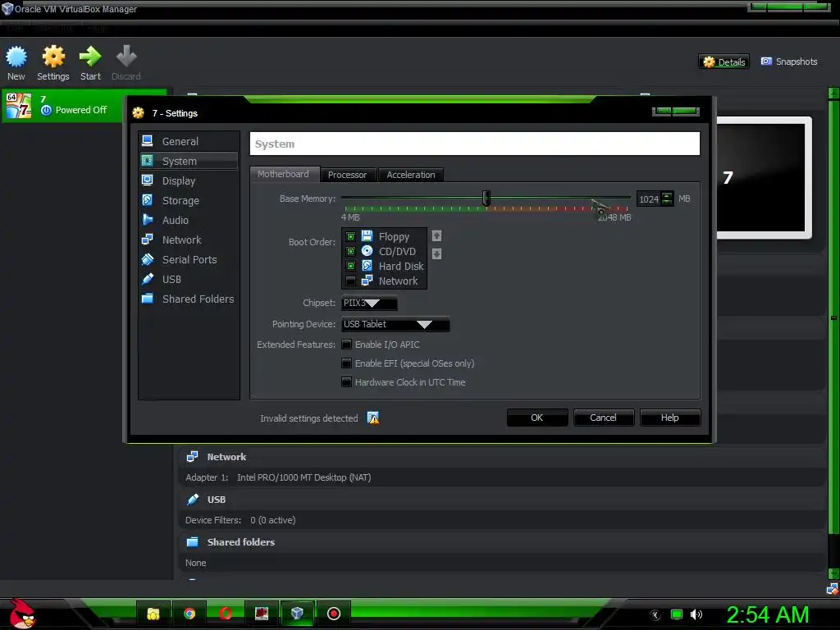Click the Base Memory slider handle
The width and height of the screenshot is (840, 630).
(486, 199)
